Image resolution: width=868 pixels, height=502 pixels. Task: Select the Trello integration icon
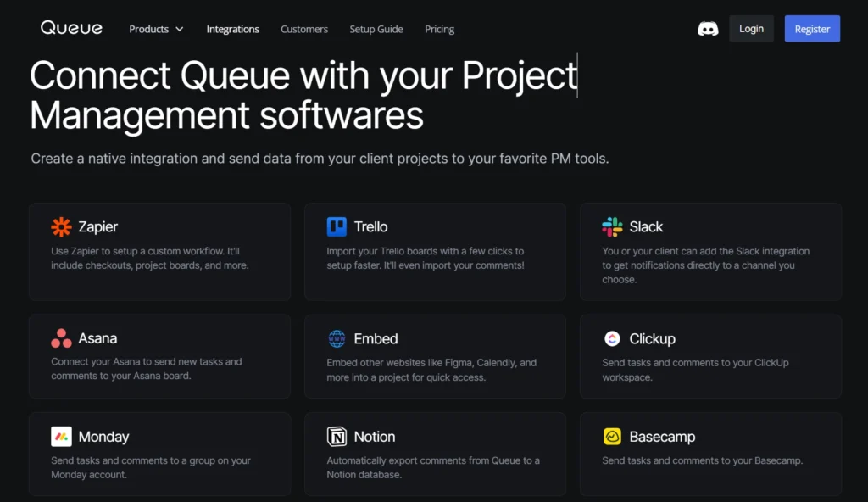[x=336, y=226]
